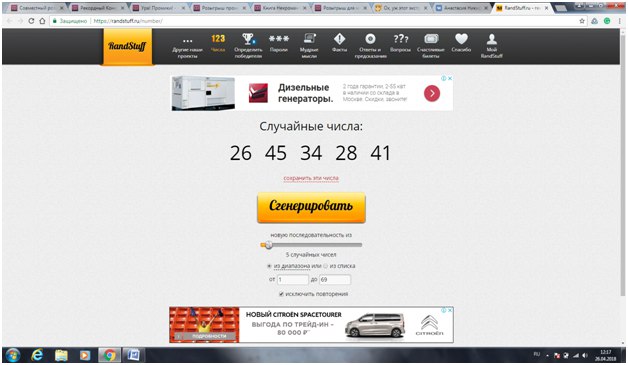Open the 'Другие наши проекты' dots icon
Viewport: 628px width, 365px height.
click(x=187, y=41)
